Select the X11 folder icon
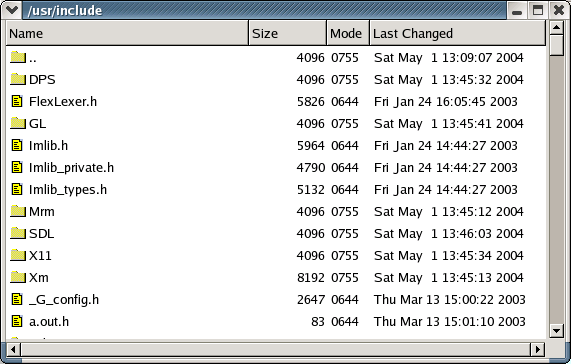The height and width of the screenshot is (364, 571). (17, 255)
